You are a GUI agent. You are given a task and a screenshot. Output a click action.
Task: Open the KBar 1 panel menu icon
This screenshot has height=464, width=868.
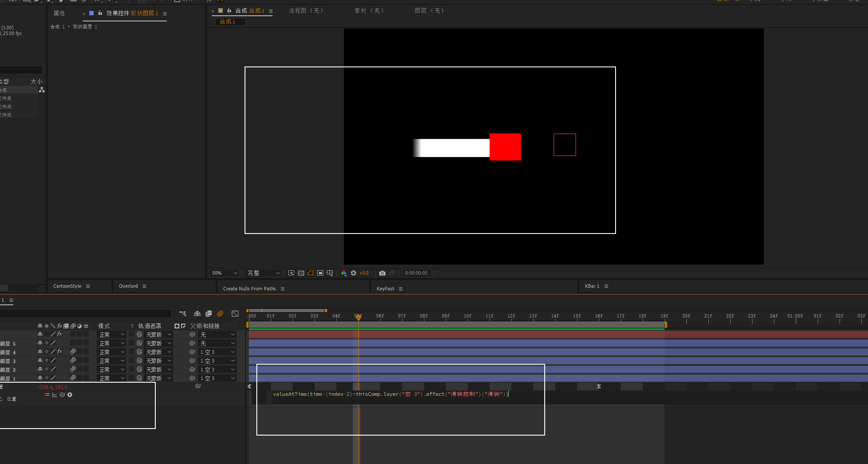(x=606, y=286)
